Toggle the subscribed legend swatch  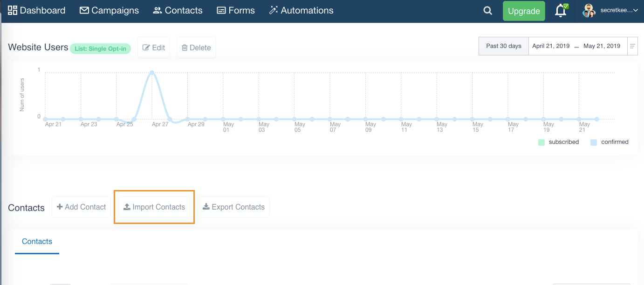pos(541,142)
